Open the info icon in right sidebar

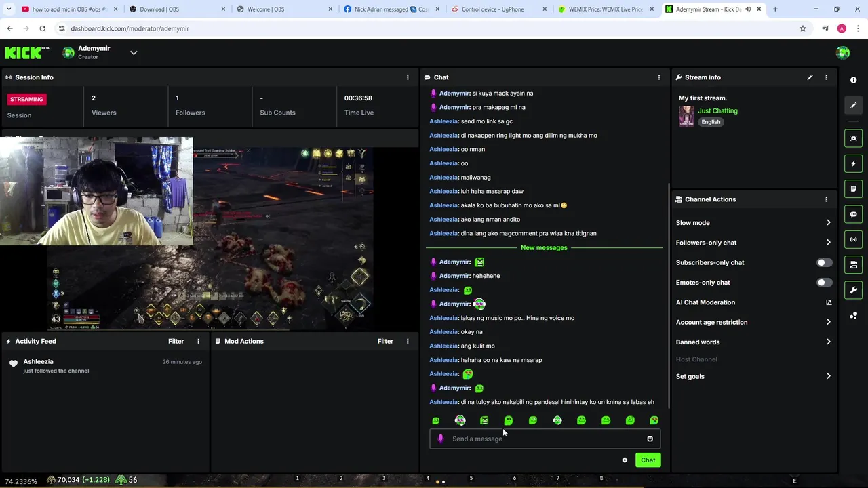point(853,80)
